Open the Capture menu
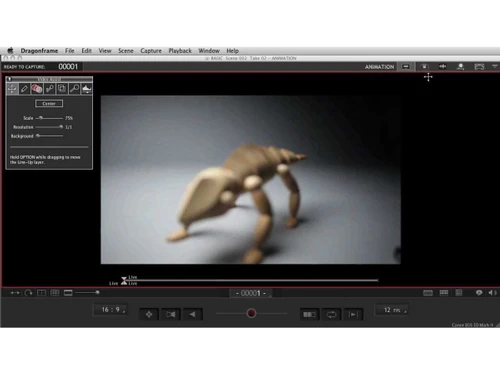This screenshot has width=500, height=375. click(151, 51)
